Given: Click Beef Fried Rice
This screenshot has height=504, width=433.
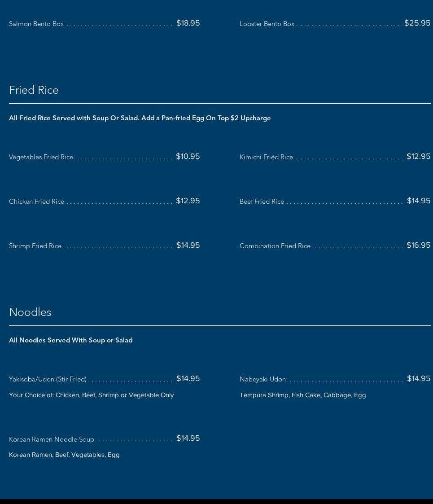Looking at the screenshot, I should point(262,202).
